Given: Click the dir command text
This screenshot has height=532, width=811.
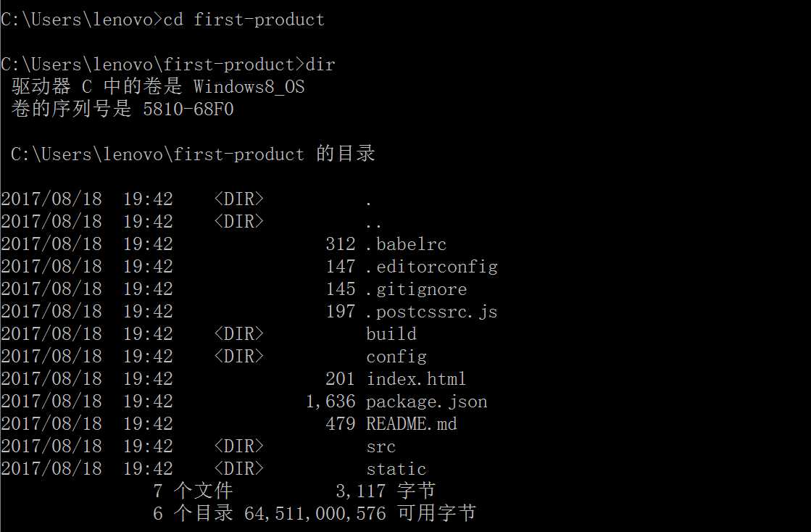Looking at the screenshot, I should (x=320, y=65).
